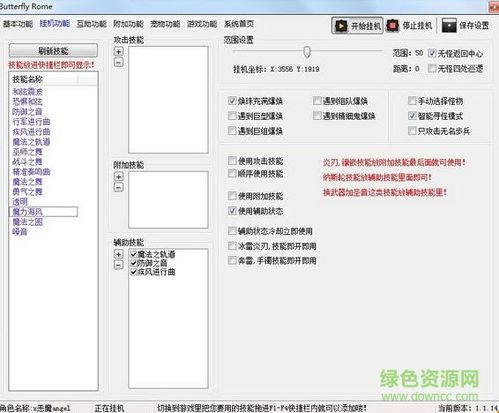Check the 遇到巨型爆焕 option
The width and height of the screenshot is (499, 413).
pyautogui.click(x=232, y=116)
